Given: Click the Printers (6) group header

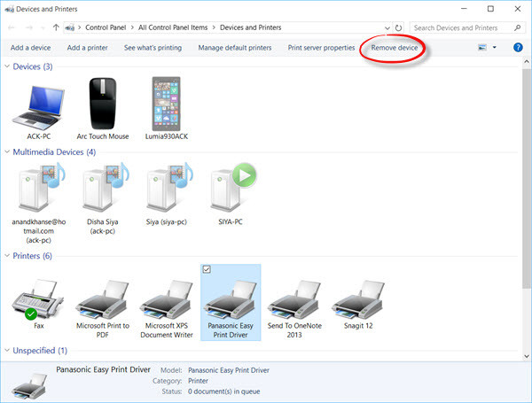Looking at the screenshot, I should (32, 256).
